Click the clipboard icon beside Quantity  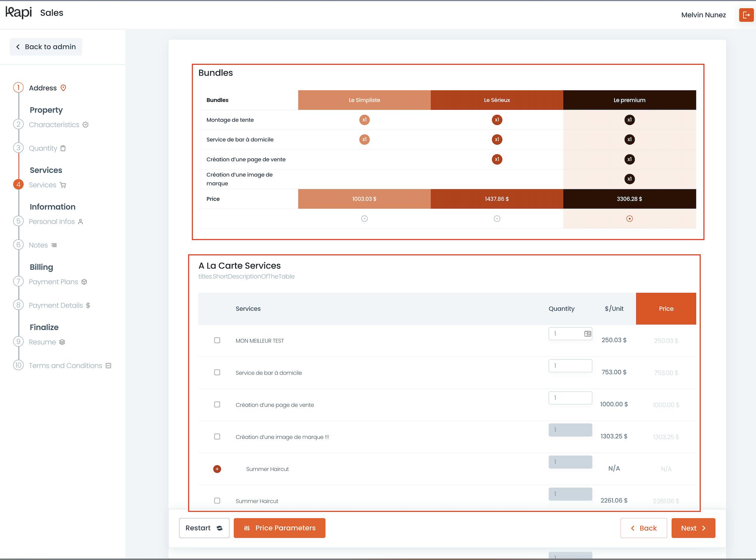pos(63,148)
